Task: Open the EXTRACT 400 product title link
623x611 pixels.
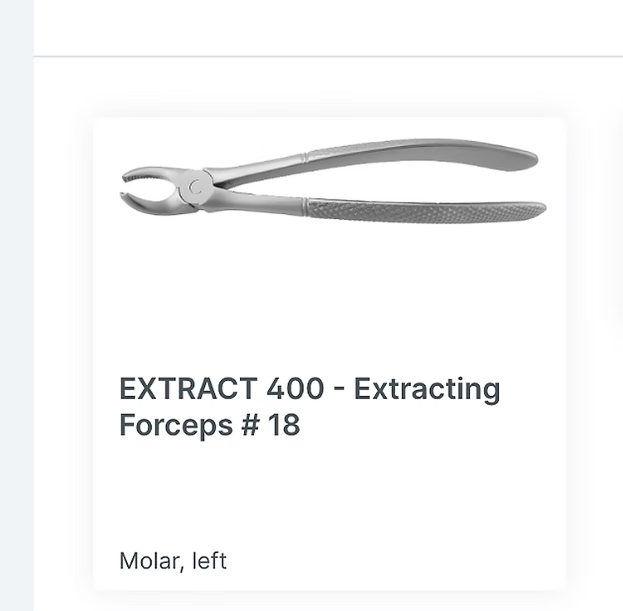Action: click(309, 406)
